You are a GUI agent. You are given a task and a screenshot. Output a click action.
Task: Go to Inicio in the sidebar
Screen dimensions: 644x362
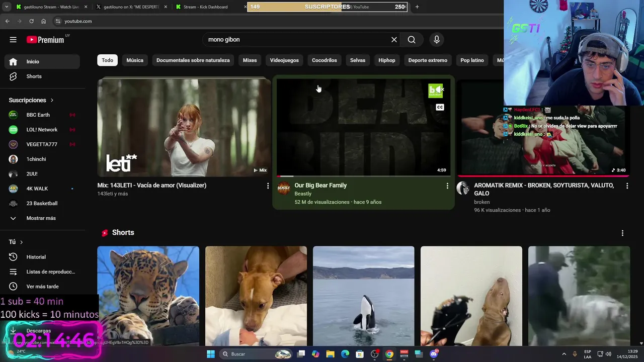42,61
